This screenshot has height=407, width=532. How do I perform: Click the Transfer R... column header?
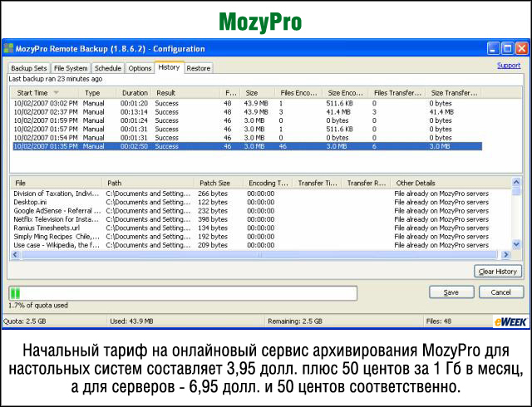pyautogui.click(x=367, y=183)
